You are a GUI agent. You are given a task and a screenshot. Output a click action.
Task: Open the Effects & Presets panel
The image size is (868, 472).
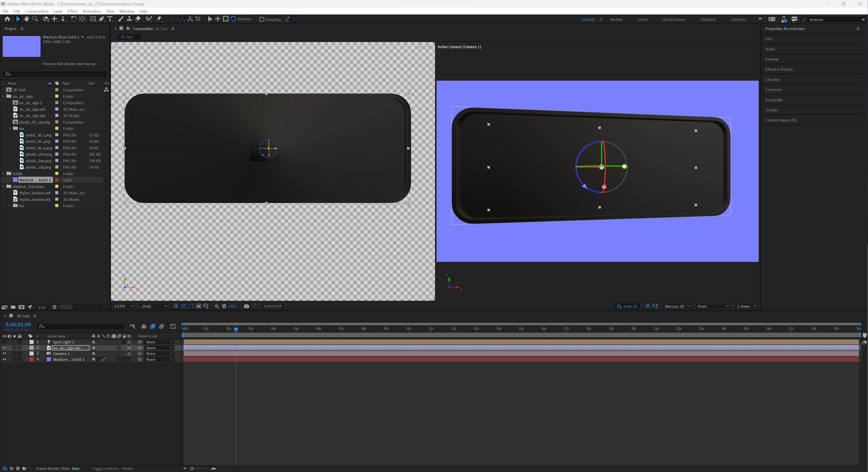point(779,69)
